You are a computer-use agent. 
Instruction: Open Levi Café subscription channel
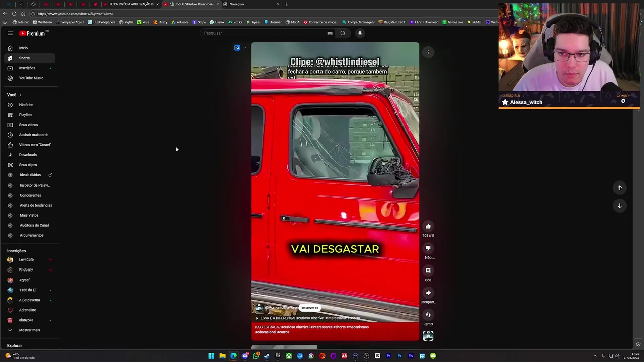point(29,260)
